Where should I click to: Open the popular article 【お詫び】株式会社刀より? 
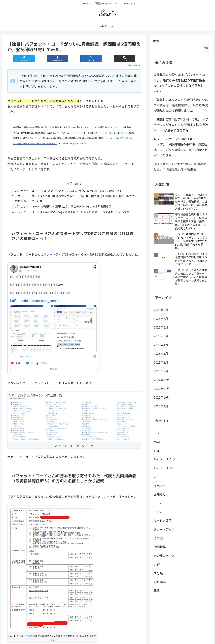click(x=191, y=259)
